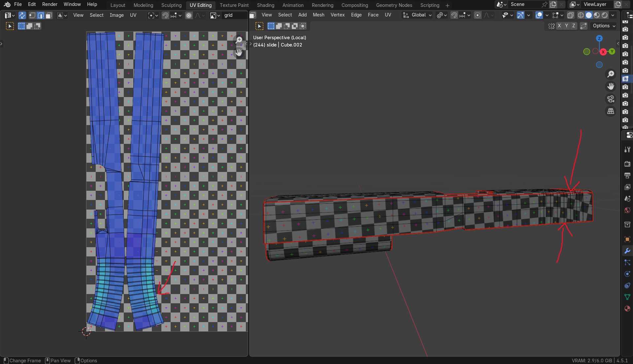633x364 pixels.
Task: Toggle camera view gizmo in 3D viewport
Action: click(611, 99)
